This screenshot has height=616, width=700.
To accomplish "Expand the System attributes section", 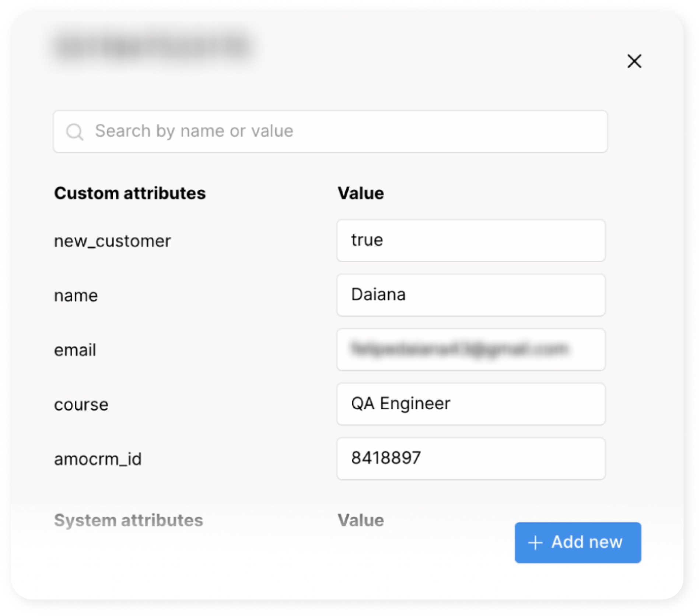I will pyautogui.click(x=129, y=520).
